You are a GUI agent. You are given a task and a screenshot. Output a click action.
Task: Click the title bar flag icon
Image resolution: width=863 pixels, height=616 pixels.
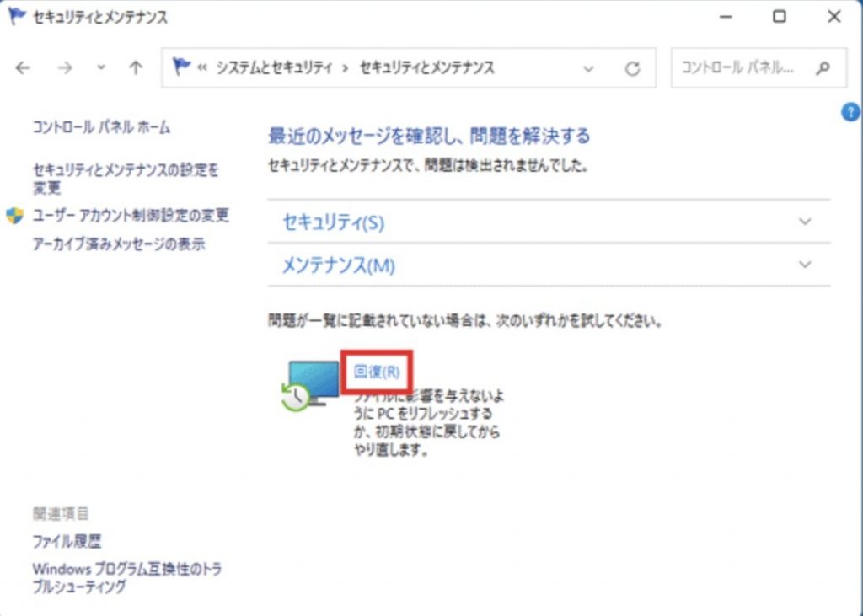coord(17,17)
